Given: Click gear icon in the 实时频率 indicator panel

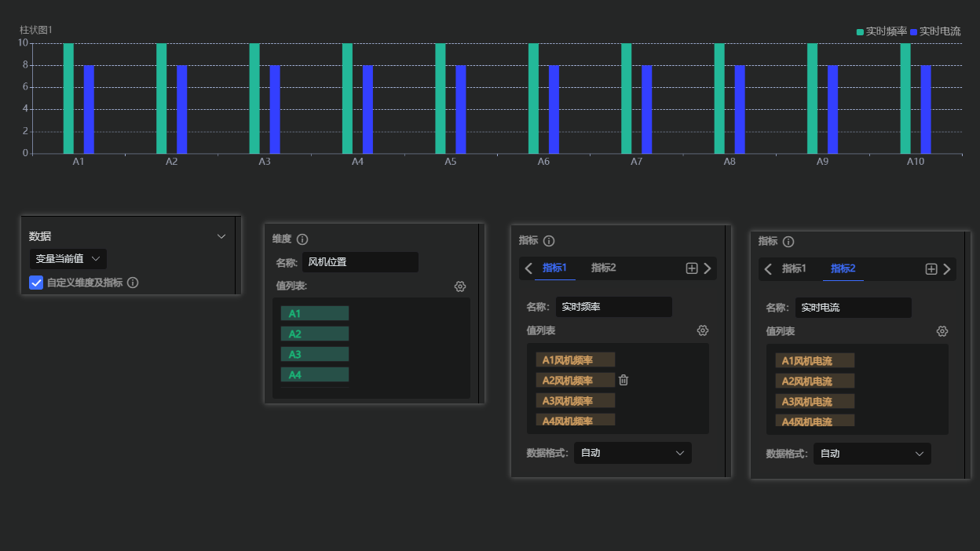Looking at the screenshot, I should click(x=703, y=330).
